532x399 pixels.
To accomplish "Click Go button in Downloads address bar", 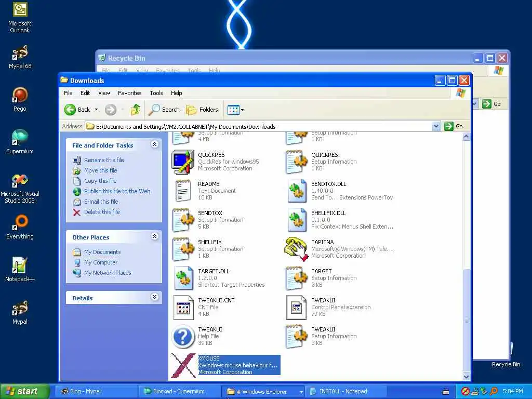I will (x=454, y=127).
